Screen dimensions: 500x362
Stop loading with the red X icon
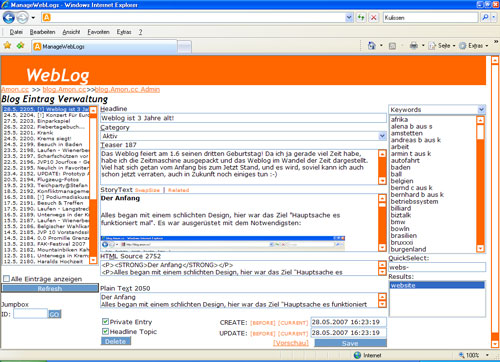click(x=374, y=17)
